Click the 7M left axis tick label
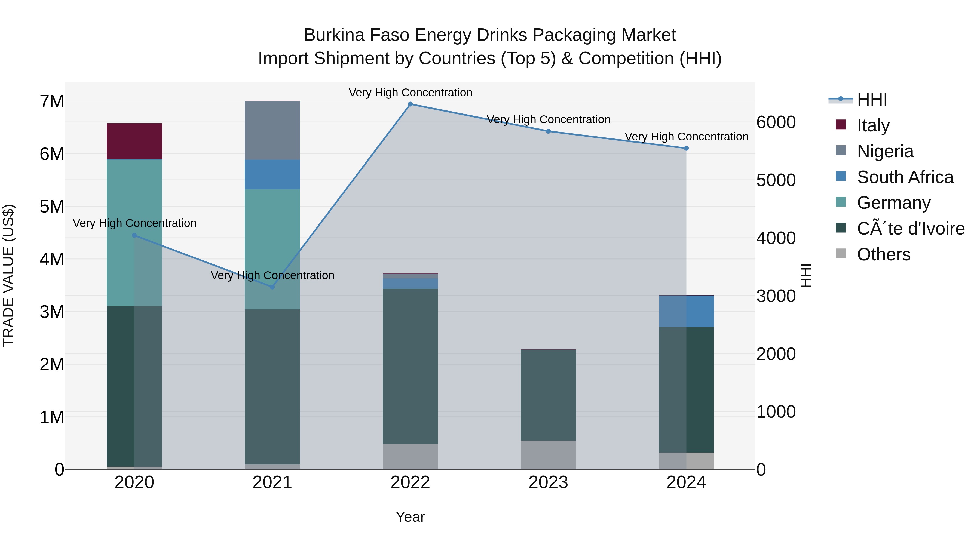Viewport: 980px width, 551px height. pos(52,102)
